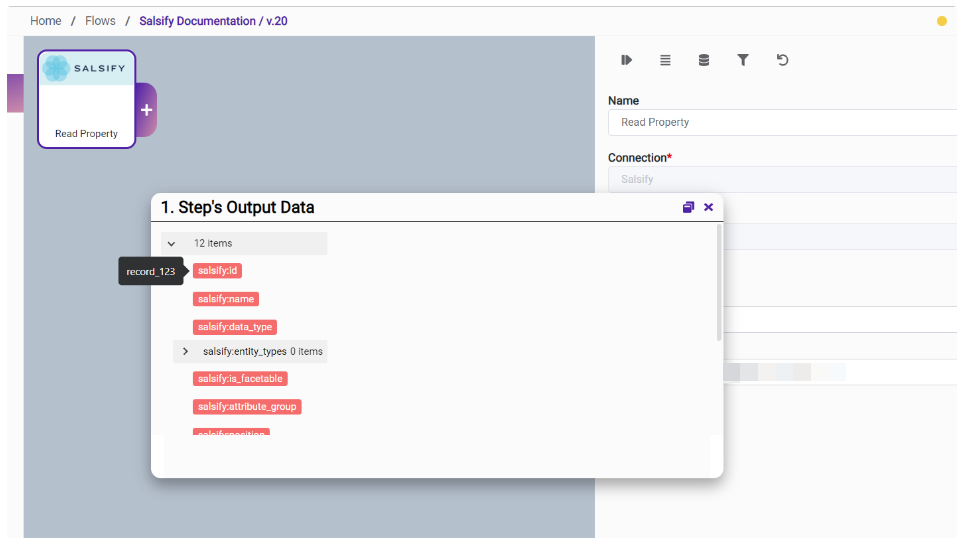Select the salsify:id tag
976x549 pixels.
[x=218, y=271]
